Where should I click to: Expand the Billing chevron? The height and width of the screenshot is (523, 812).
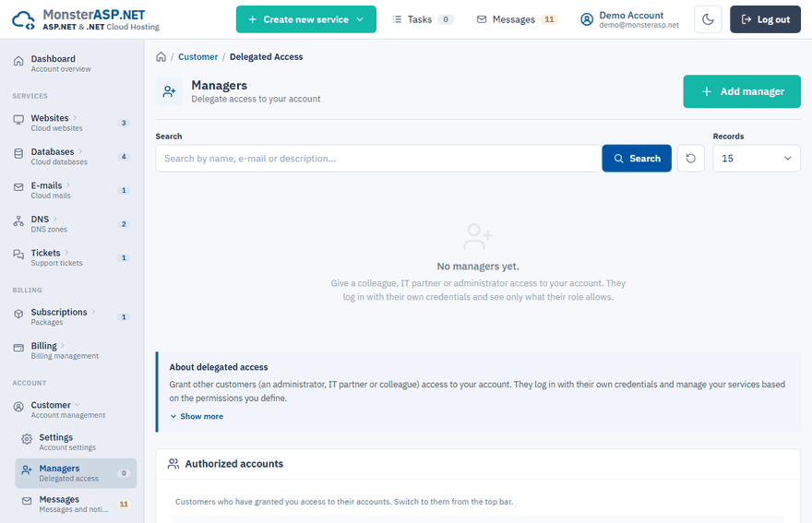coord(63,345)
